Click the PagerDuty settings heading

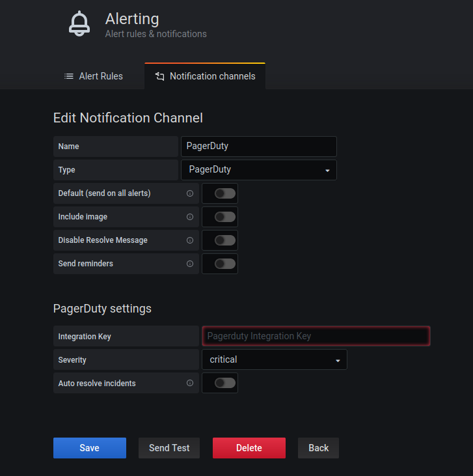click(102, 309)
